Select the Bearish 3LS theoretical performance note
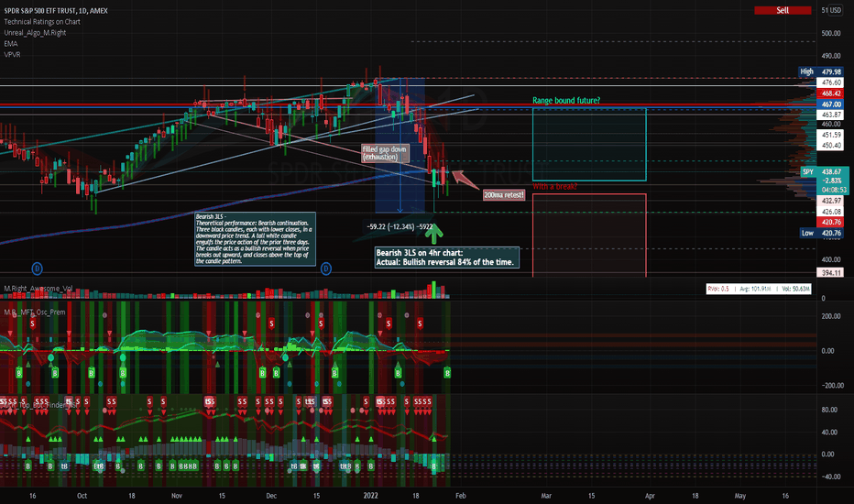The width and height of the screenshot is (854, 504). (x=255, y=238)
